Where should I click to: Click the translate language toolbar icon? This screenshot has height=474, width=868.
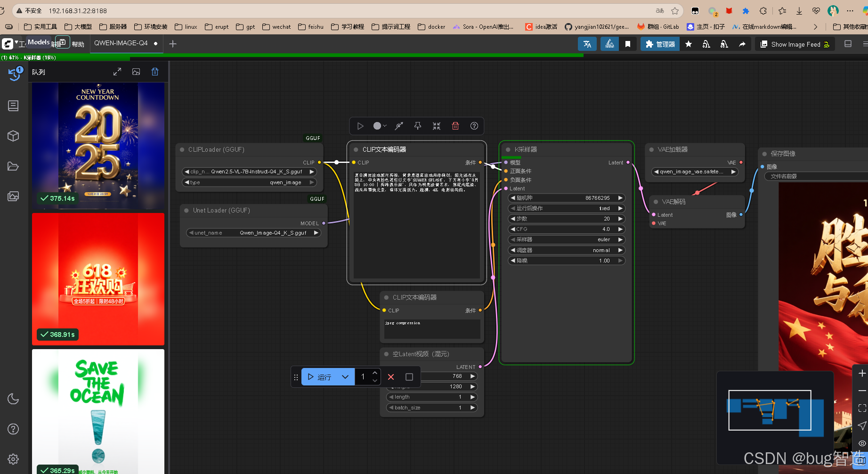(587, 44)
